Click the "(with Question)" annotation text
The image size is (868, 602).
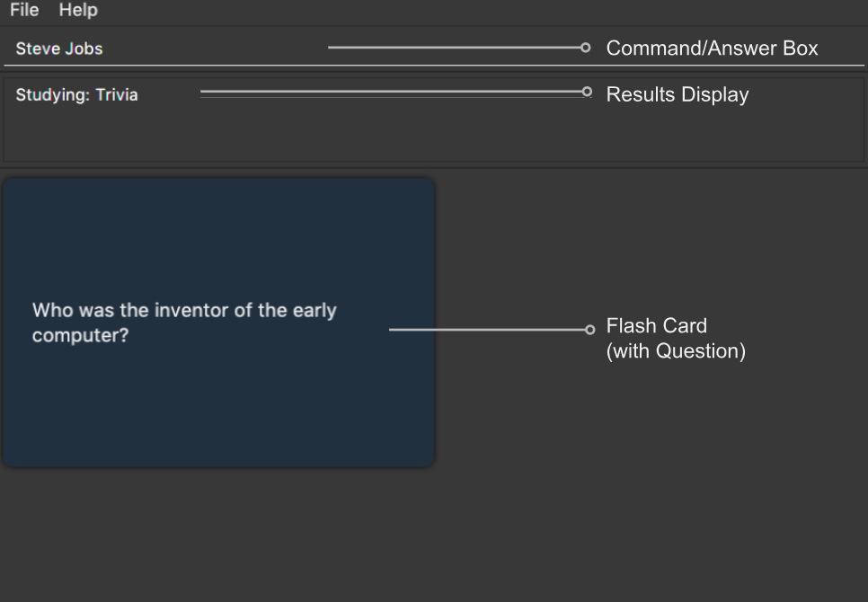click(676, 350)
